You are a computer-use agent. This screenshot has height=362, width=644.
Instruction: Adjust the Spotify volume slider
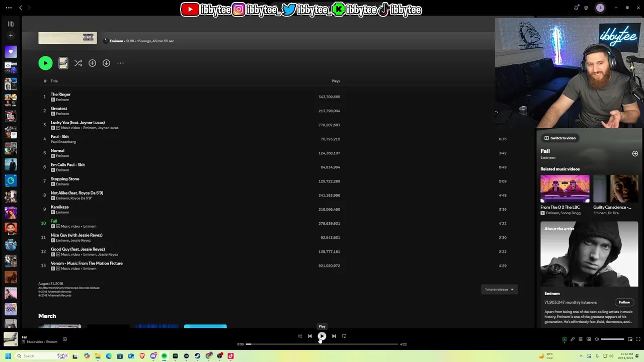point(612,339)
